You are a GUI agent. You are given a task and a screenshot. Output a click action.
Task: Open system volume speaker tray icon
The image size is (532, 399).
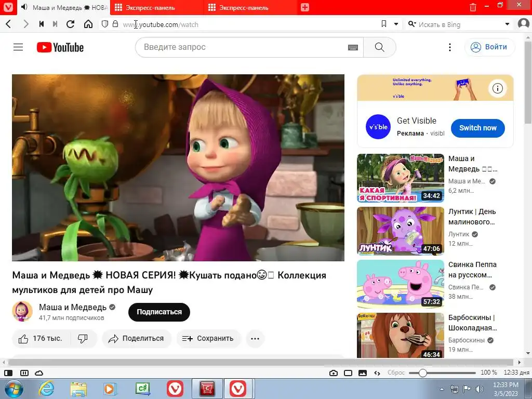tap(479, 389)
